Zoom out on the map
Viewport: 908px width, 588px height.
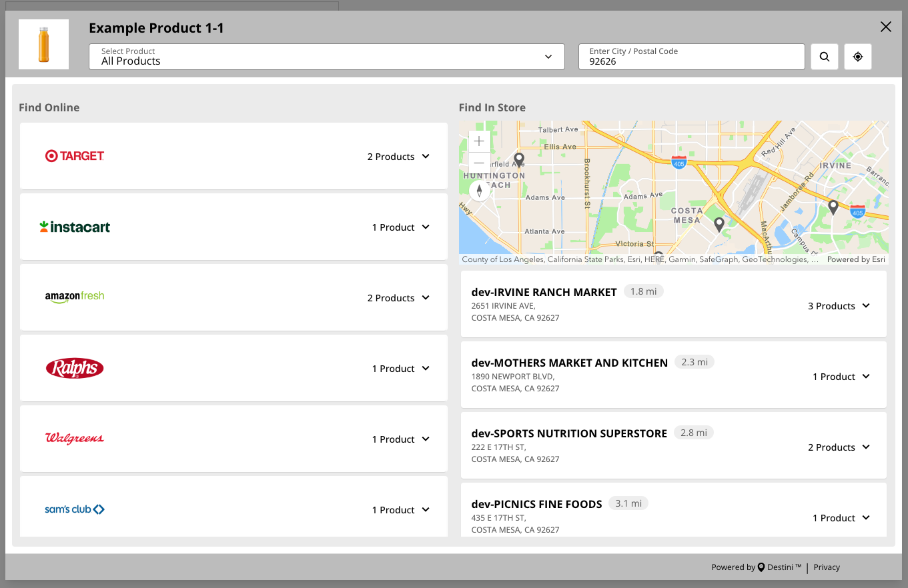[x=479, y=162]
